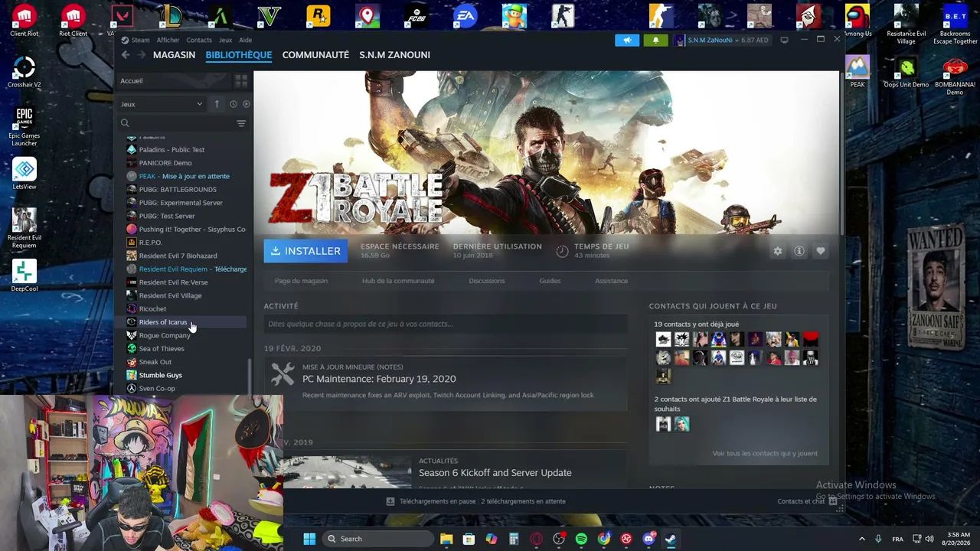The height and width of the screenshot is (551, 980).
Task: Open the Afficher menu
Action: point(168,40)
